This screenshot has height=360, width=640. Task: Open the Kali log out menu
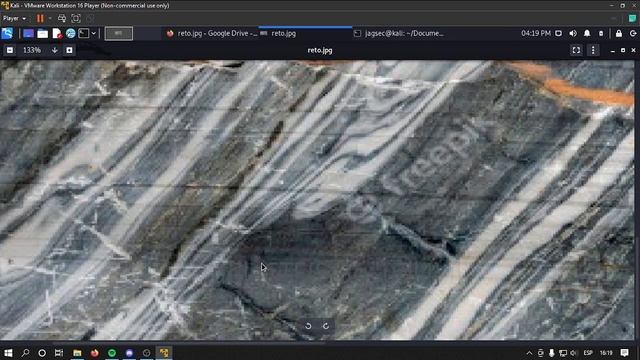[x=633, y=33]
